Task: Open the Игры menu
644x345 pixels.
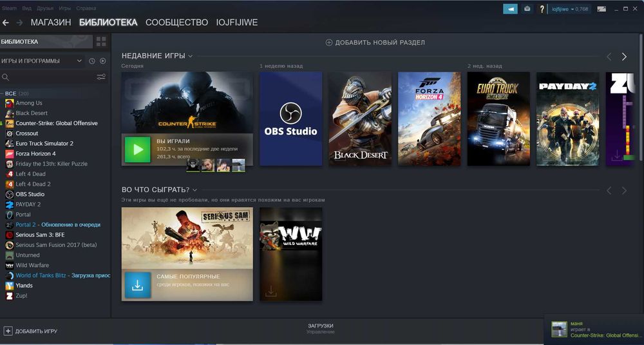Action: tap(65, 8)
